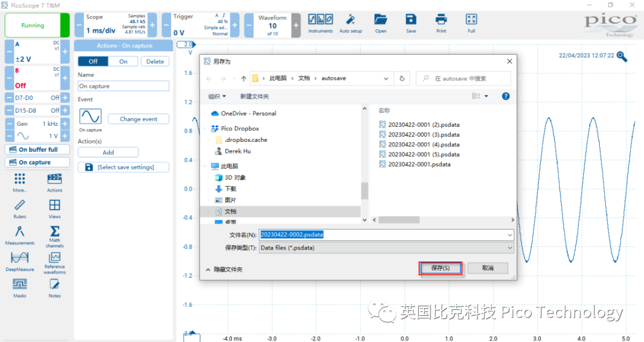
Task: Open the On buffer full action
Action: pyautogui.click(x=38, y=150)
